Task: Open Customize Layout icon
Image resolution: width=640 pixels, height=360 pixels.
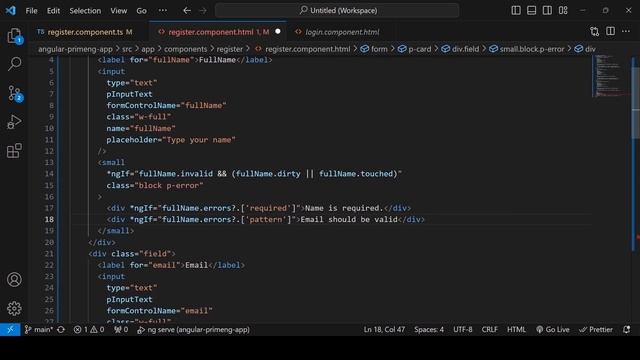Action: point(563,11)
